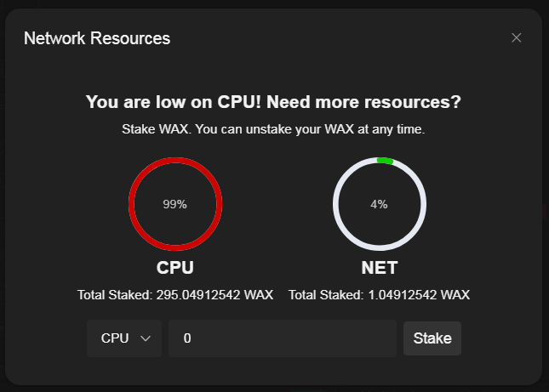Click the Network Resources dialog title
This screenshot has height=392, width=549.
pyautogui.click(x=97, y=38)
